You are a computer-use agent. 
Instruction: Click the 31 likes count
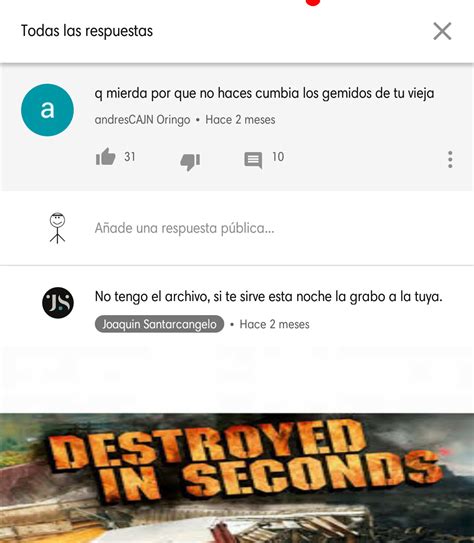click(130, 157)
